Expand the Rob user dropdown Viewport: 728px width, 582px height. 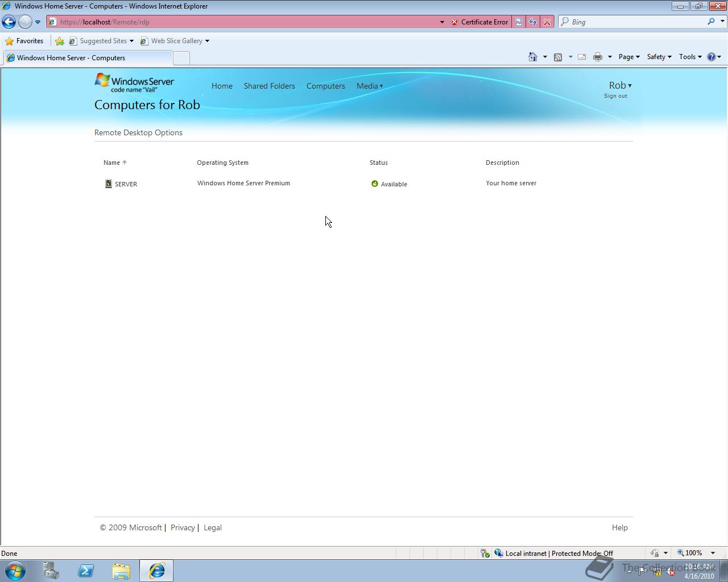coord(620,85)
